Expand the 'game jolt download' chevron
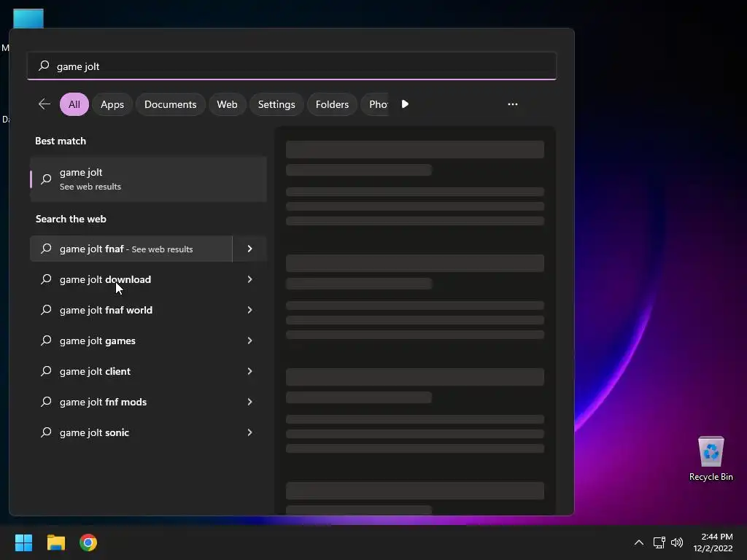 tap(249, 279)
